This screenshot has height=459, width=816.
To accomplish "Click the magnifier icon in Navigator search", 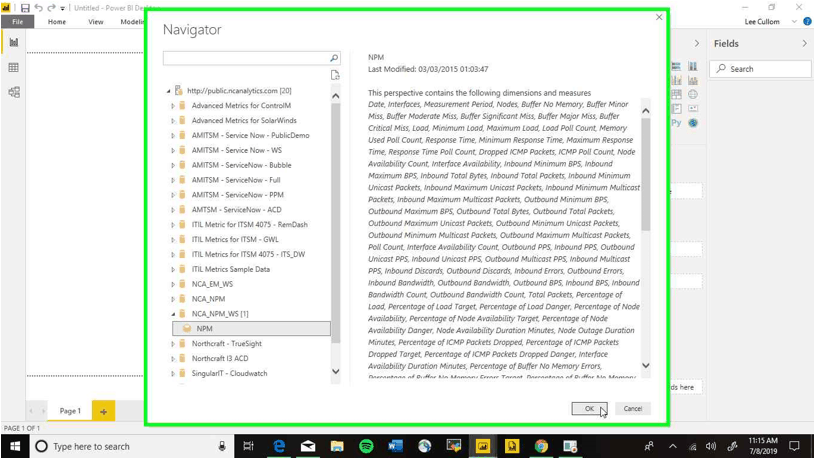I will [334, 58].
